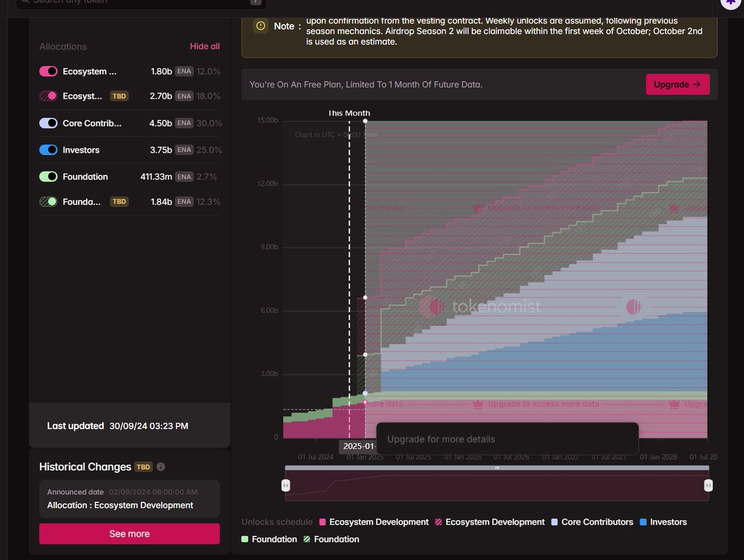
Task: Click the "01 Jul 2024" x-axis label
Action: point(315,457)
